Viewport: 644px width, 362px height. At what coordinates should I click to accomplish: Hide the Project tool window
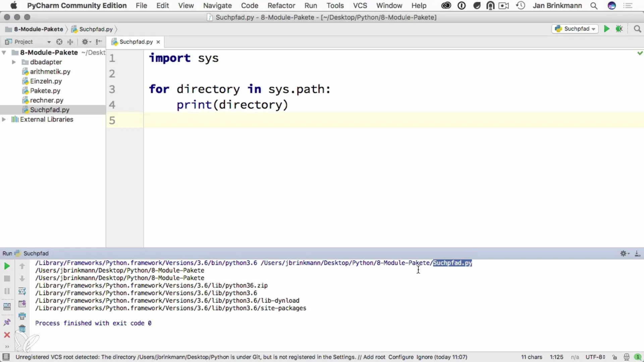pos(99,42)
